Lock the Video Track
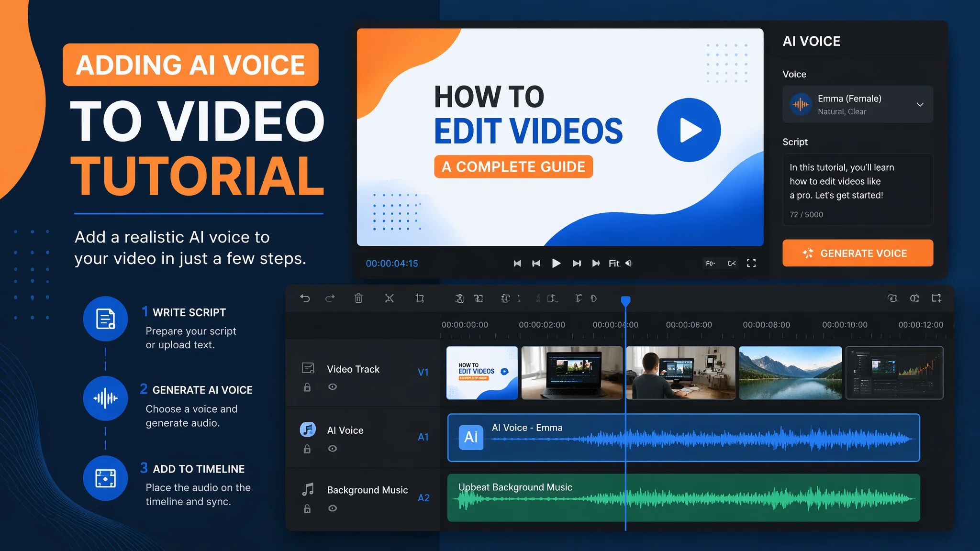The width and height of the screenshot is (980, 551). [307, 387]
